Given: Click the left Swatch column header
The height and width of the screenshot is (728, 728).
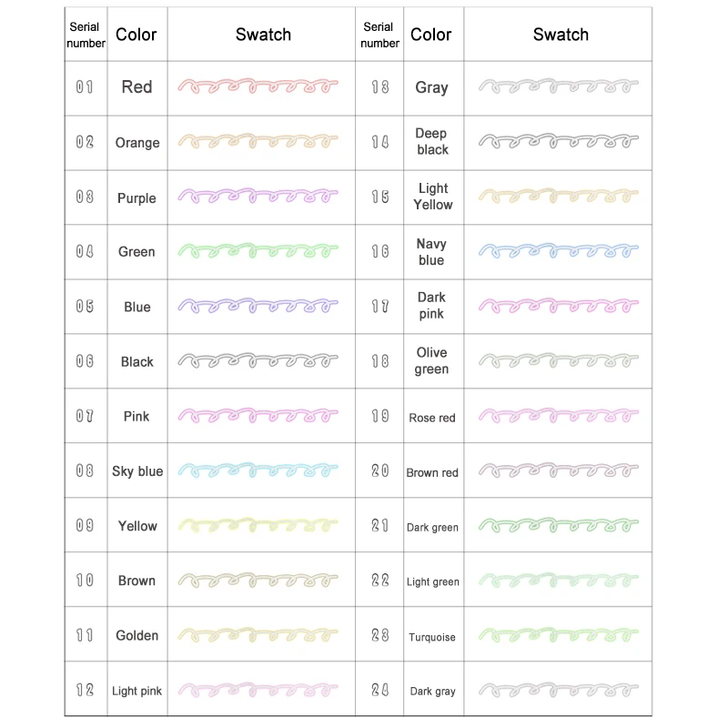Looking at the screenshot, I should click(263, 35).
